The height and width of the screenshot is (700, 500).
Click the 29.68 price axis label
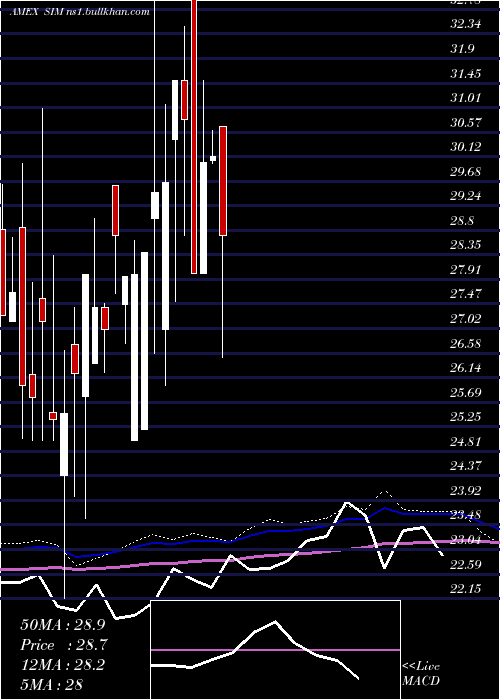tap(466, 171)
